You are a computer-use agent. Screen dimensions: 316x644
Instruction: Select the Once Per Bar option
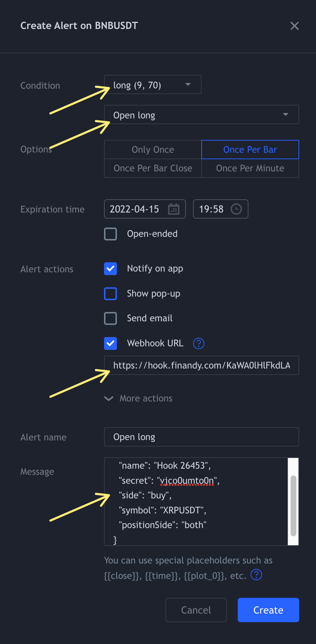pos(250,150)
